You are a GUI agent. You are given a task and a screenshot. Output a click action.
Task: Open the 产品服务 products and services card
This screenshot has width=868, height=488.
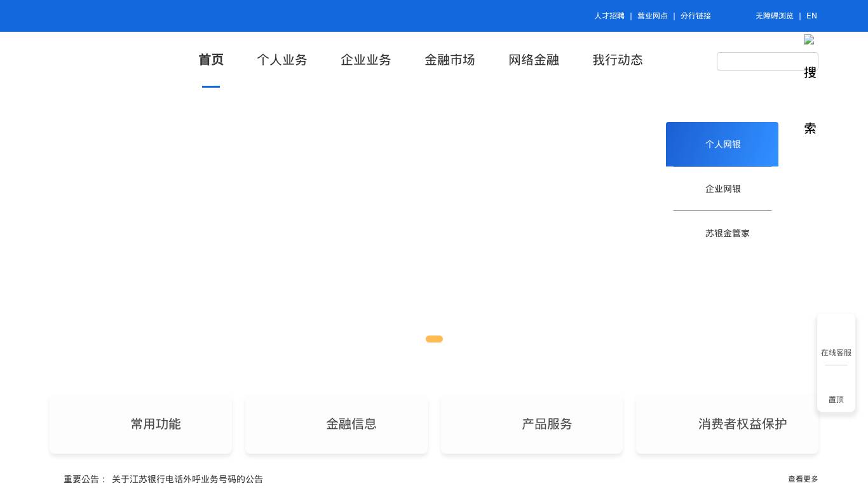pyautogui.click(x=532, y=424)
